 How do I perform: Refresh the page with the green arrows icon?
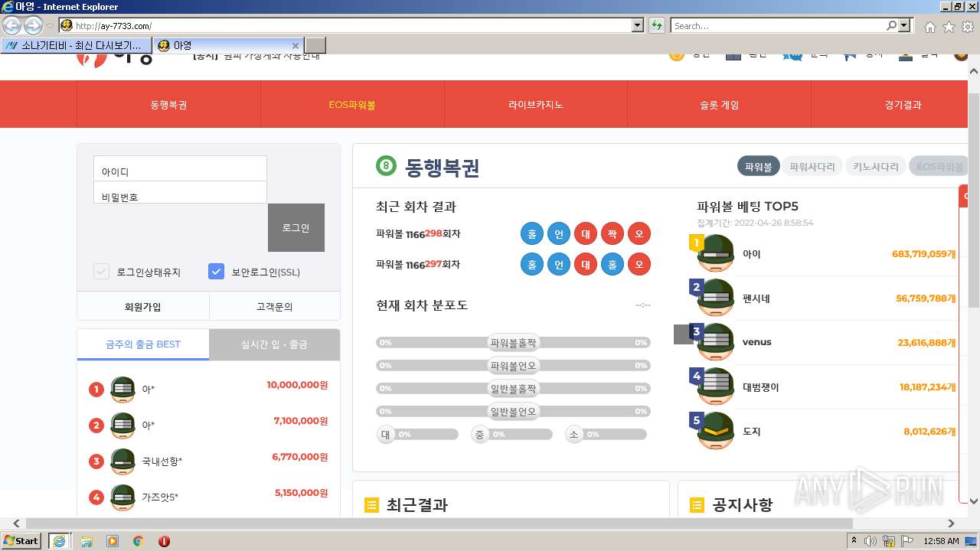point(656,26)
